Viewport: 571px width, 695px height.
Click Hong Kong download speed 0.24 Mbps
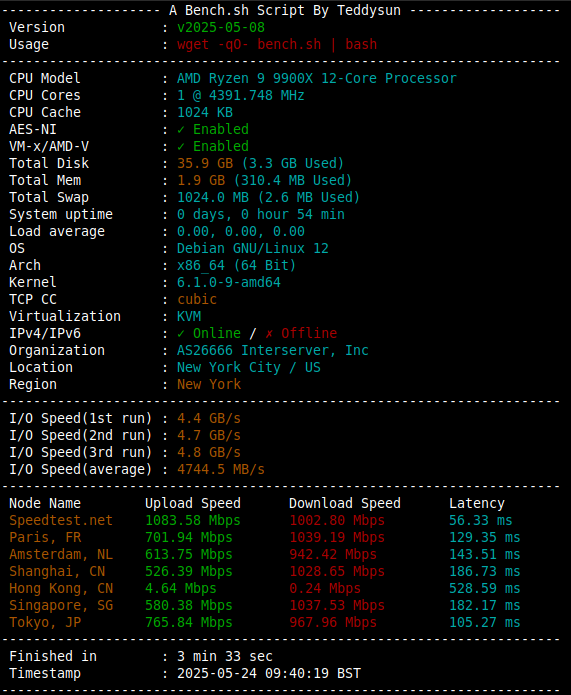[x=325, y=589]
